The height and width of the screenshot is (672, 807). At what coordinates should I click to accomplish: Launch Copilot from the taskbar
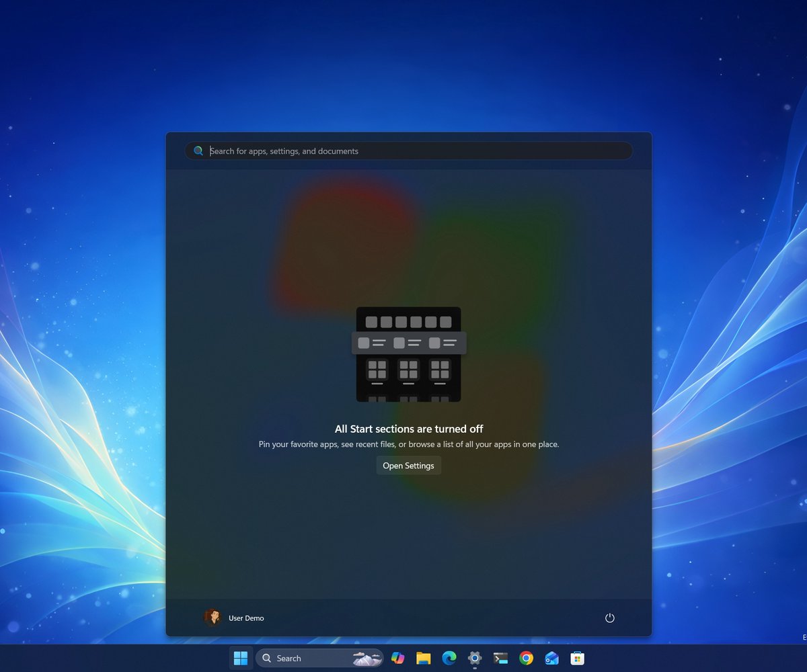pyautogui.click(x=398, y=658)
